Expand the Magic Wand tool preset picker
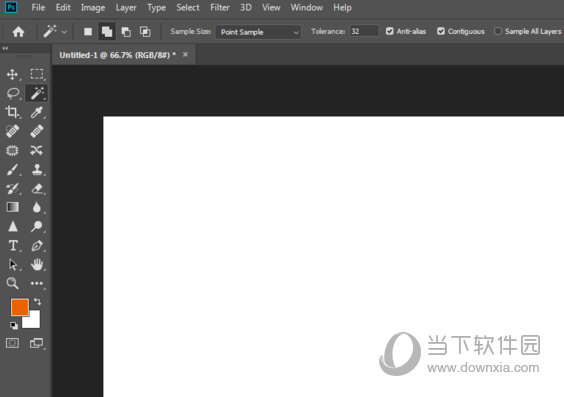Viewport: 564px width, 397px height. pos(64,32)
